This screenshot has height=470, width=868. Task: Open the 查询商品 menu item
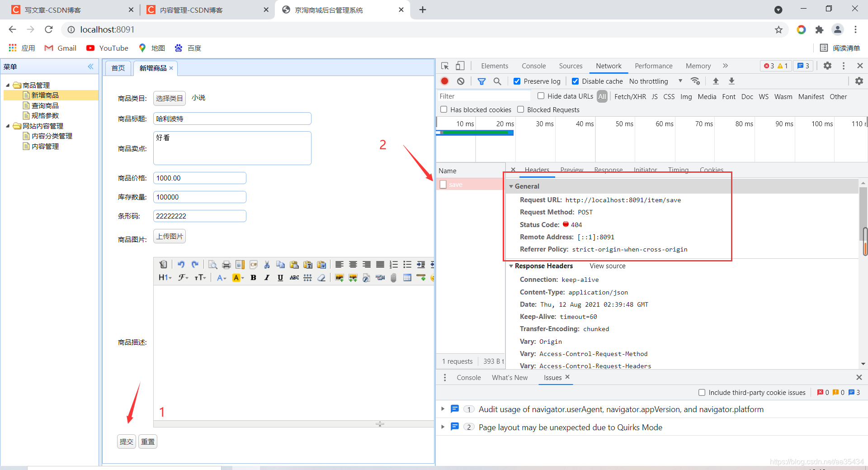click(45, 105)
